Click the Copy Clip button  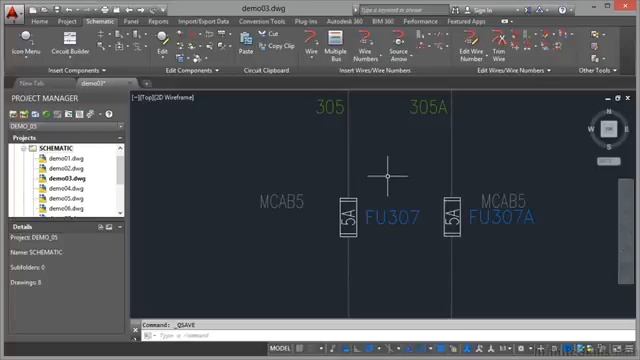(276, 46)
